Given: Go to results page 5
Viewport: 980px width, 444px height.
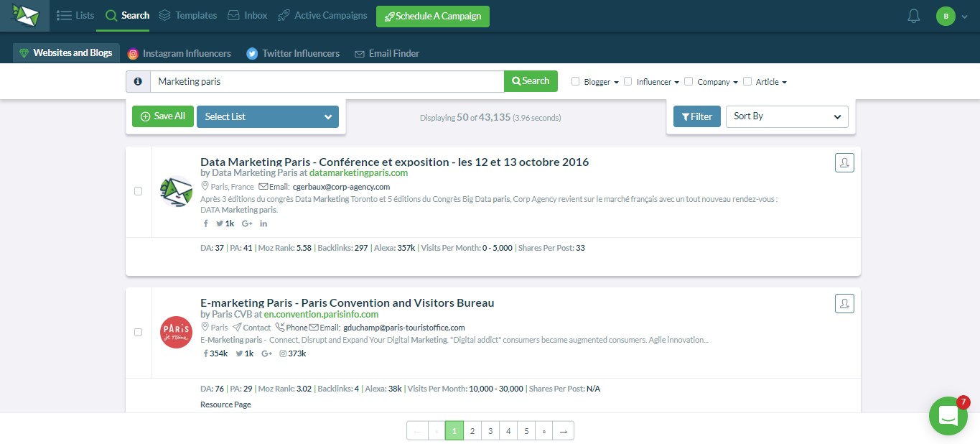Looking at the screenshot, I should (x=526, y=430).
